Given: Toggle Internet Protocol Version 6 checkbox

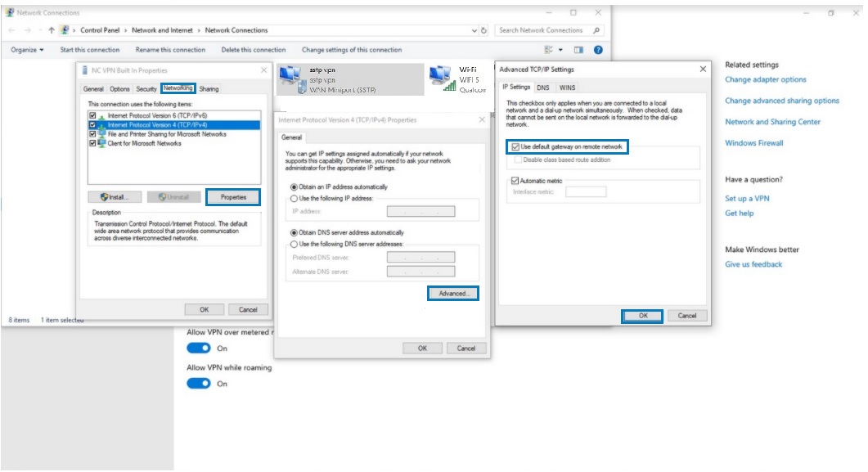Looking at the screenshot, I should pyautogui.click(x=92, y=115).
